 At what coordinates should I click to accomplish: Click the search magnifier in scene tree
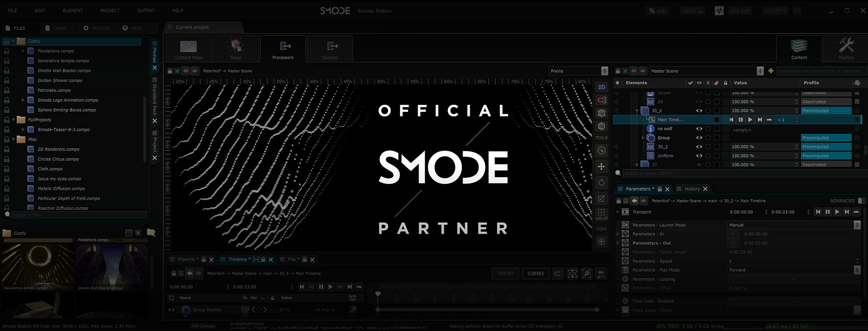618,173
